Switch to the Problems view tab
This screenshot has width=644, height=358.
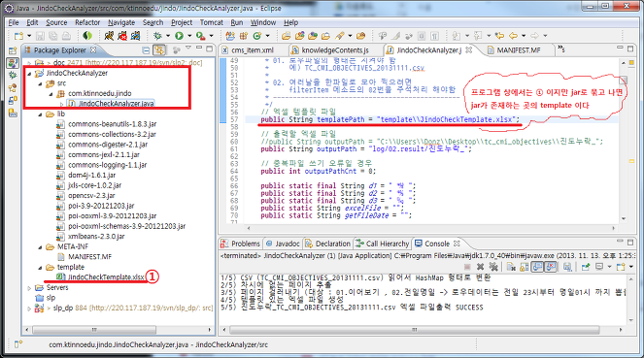[x=241, y=244]
